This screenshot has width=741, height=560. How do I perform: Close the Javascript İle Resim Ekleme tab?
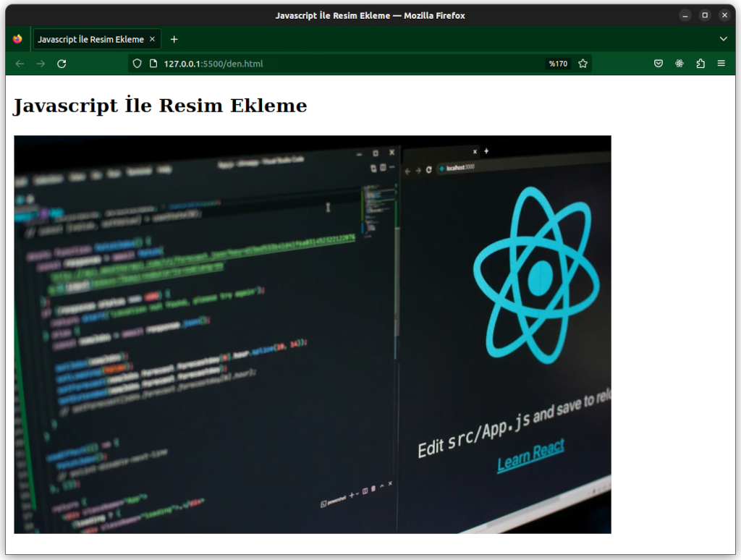pyautogui.click(x=152, y=39)
